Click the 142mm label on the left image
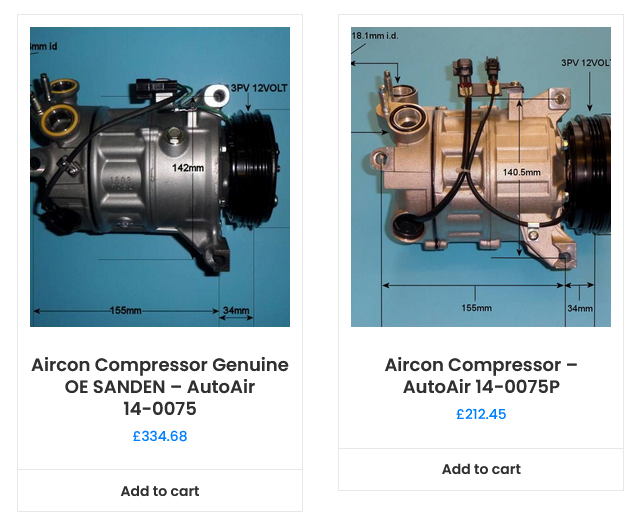The image size is (636, 522). pos(188,168)
